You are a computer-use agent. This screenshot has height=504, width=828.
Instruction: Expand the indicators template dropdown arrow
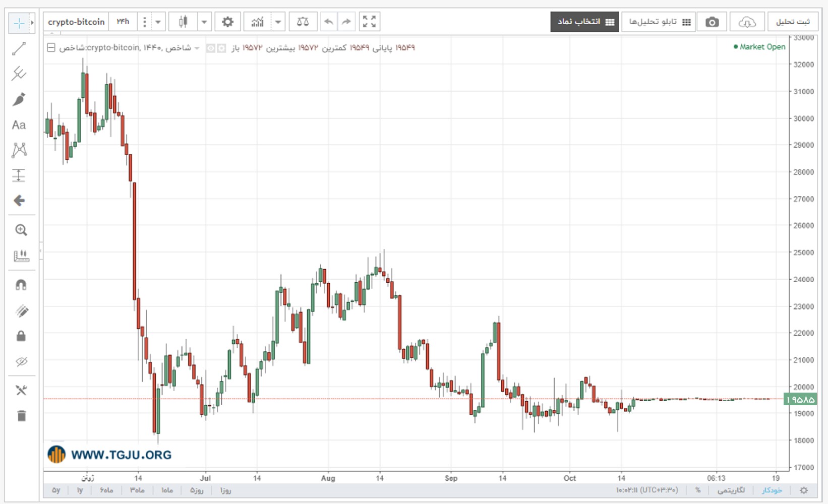(x=278, y=22)
